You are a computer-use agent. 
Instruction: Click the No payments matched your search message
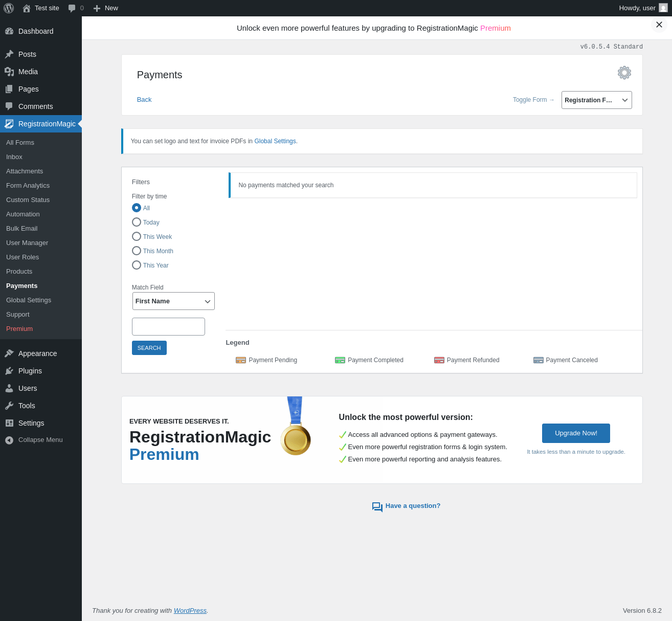(286, 185)
